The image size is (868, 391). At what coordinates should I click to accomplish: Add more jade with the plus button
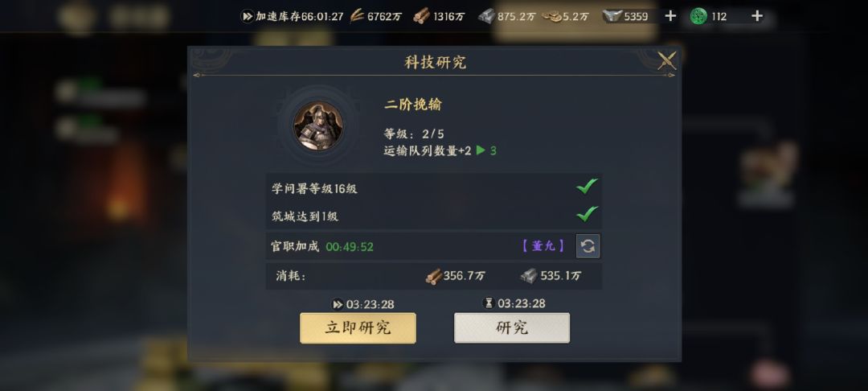click(757, 16)
